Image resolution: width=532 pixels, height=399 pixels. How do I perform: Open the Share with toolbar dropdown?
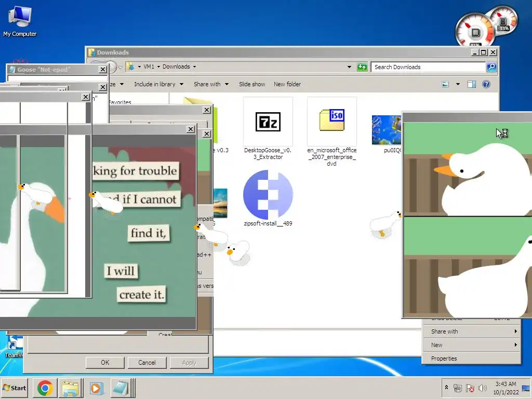pos(211,84)
